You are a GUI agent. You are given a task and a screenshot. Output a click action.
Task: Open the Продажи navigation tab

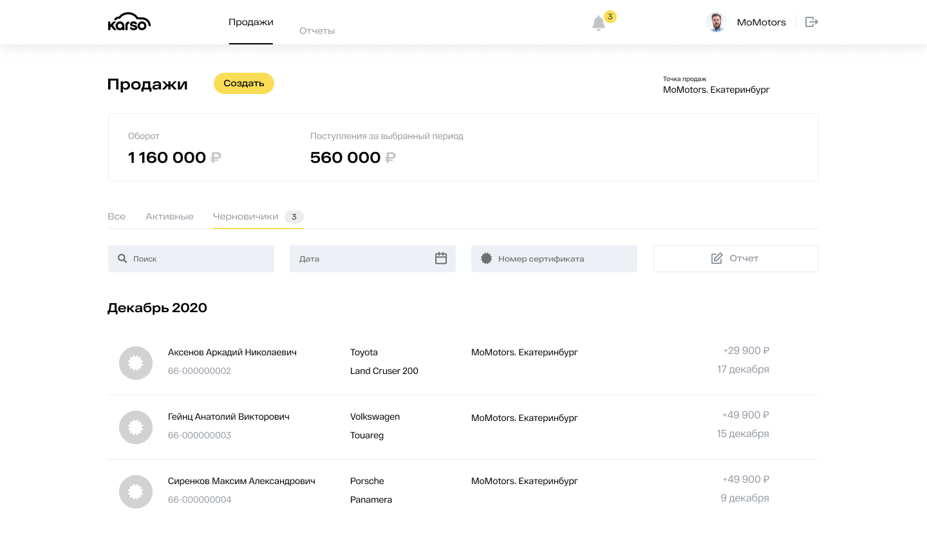(x=251, y=22)
